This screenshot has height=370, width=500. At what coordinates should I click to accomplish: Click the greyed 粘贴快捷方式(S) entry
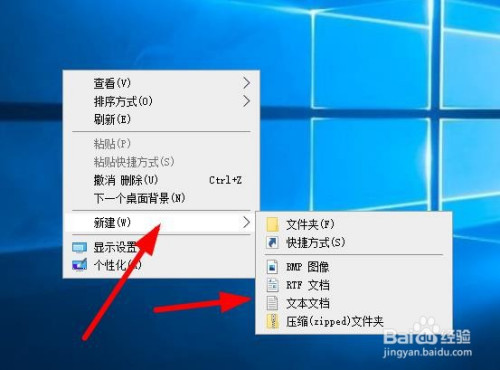pyautogui.click(x=161, y=162)
